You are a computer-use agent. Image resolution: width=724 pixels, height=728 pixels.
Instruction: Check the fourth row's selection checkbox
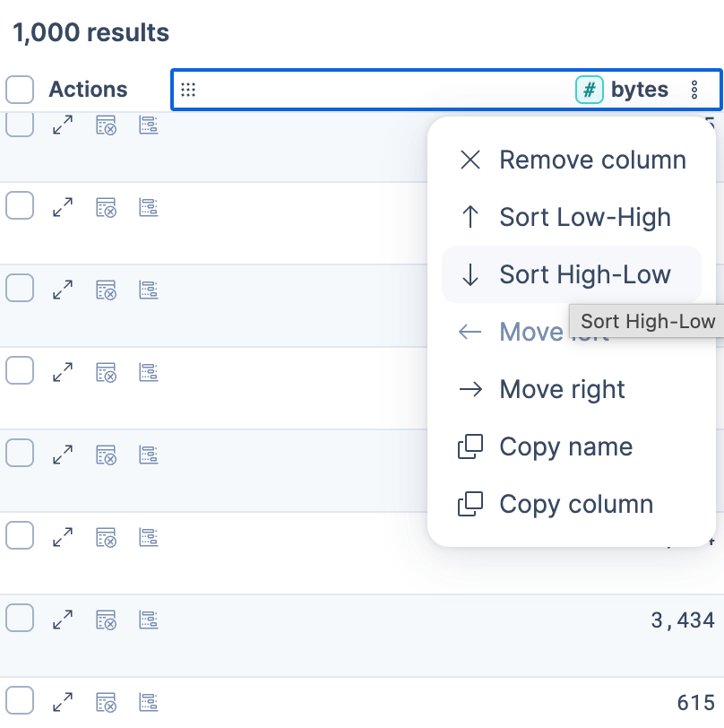pos(20,370)
